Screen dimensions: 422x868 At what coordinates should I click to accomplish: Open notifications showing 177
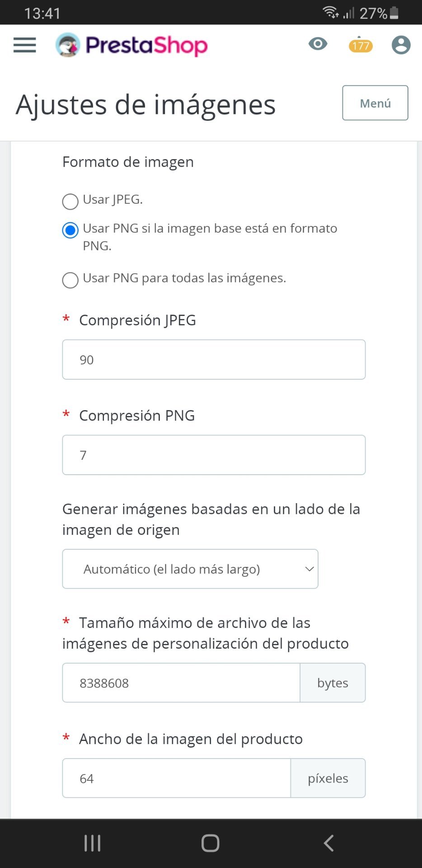[361, 45]
